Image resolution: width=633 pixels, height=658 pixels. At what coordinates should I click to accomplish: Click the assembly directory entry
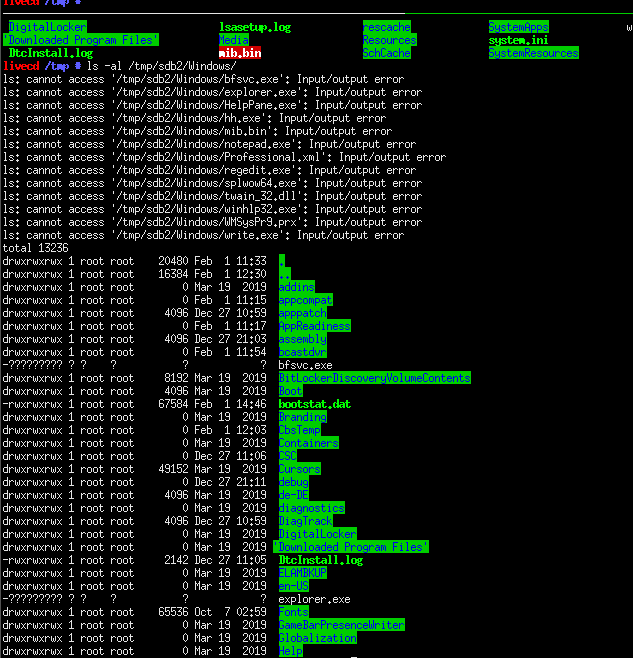303,339
